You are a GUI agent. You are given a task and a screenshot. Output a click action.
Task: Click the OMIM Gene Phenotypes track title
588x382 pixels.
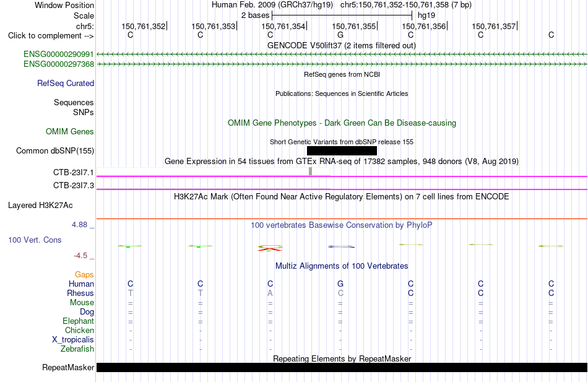click(x=342, y=123)
